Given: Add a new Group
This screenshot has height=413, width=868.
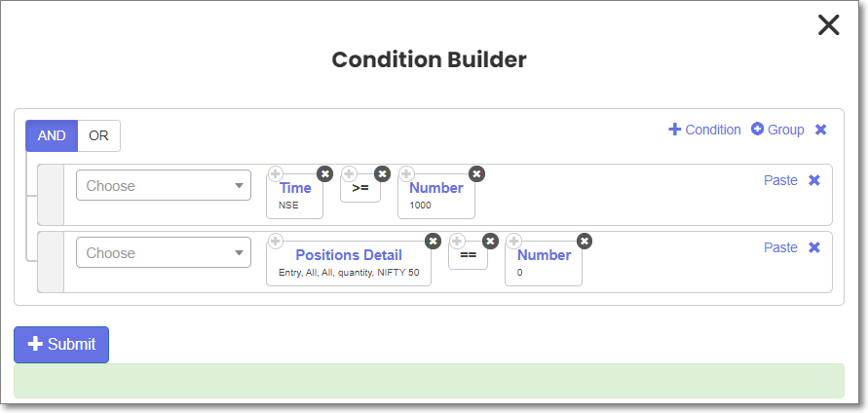Looking at the screenshot, I should (x=777, y=130).
